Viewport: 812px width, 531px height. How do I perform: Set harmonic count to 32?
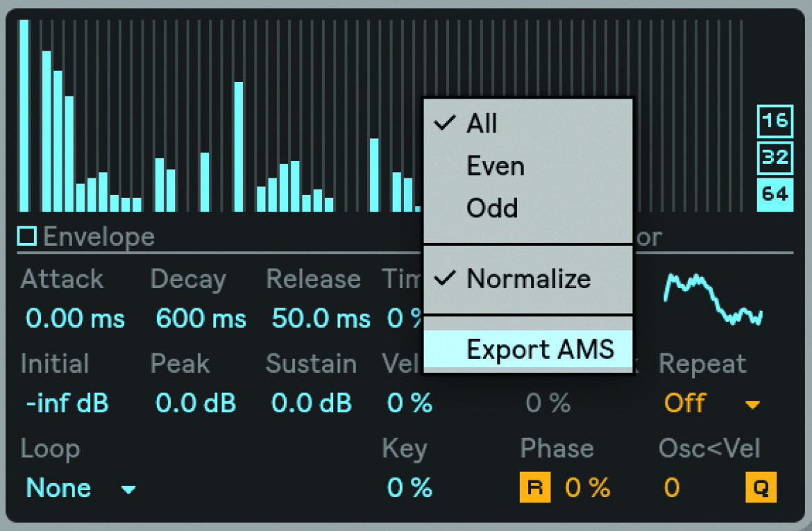[x=775, y=158]
